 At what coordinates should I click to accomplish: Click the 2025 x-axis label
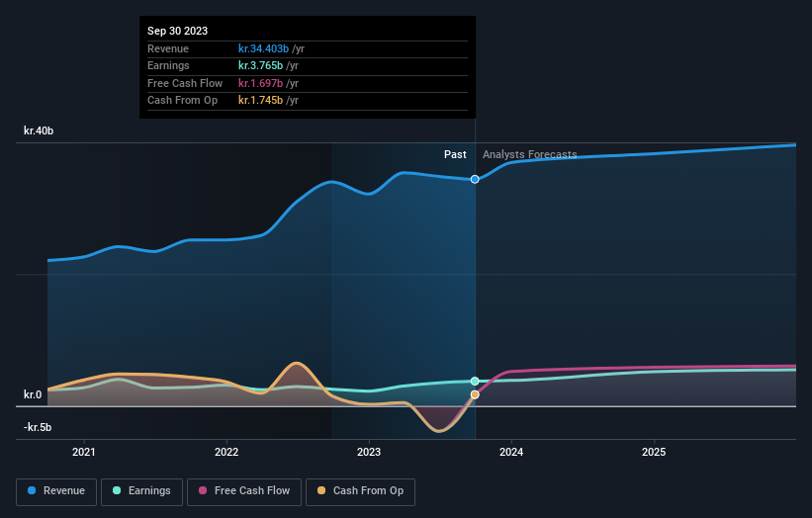(x=654, y=453)
